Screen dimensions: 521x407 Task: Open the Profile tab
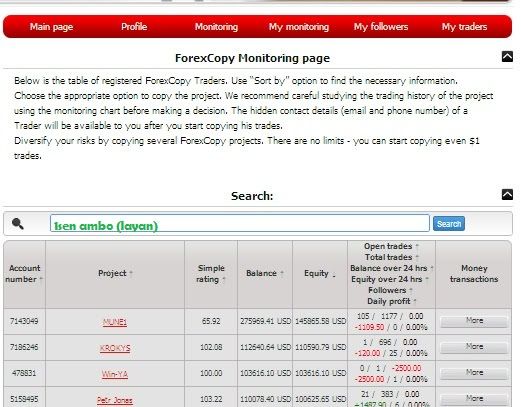(134, 27)
